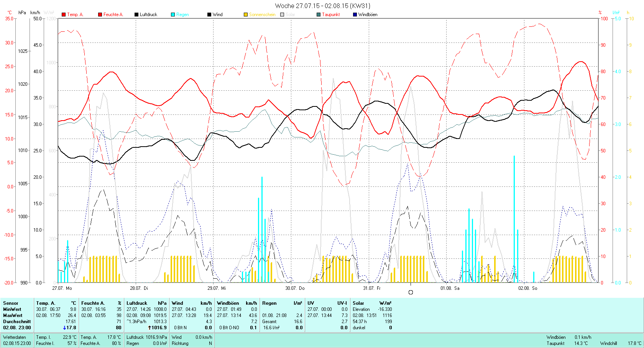Click the 'km/h' axis unit label at top
Viewport: 644px width, 348px height.
tap(35, 13)
